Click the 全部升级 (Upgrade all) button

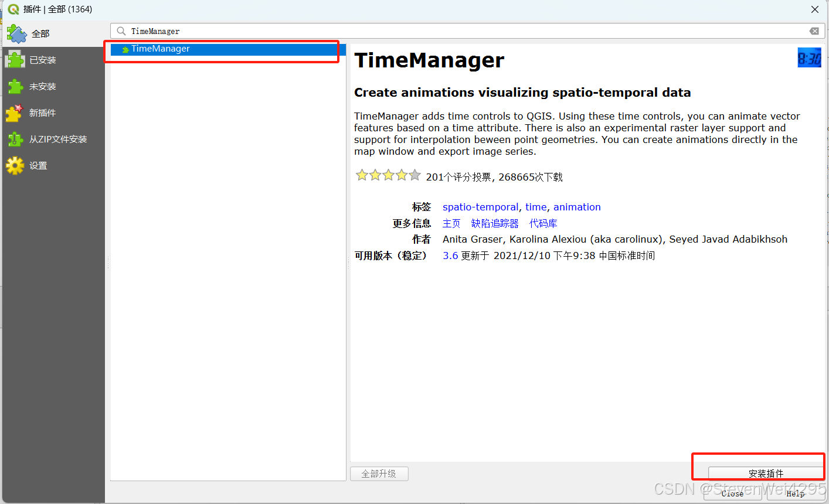point(379,474)
